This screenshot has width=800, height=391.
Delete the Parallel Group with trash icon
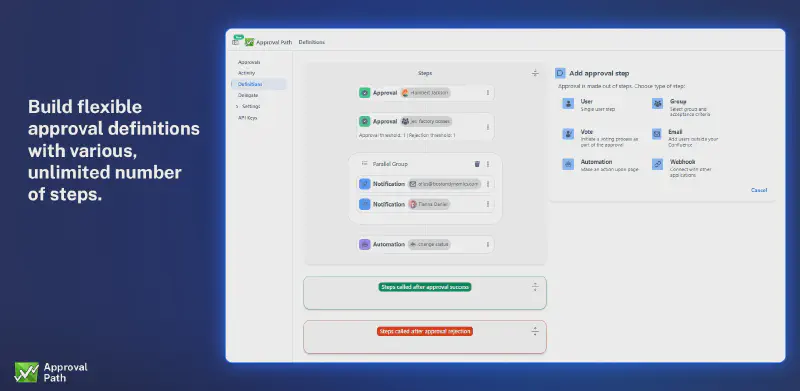point(477,164)
